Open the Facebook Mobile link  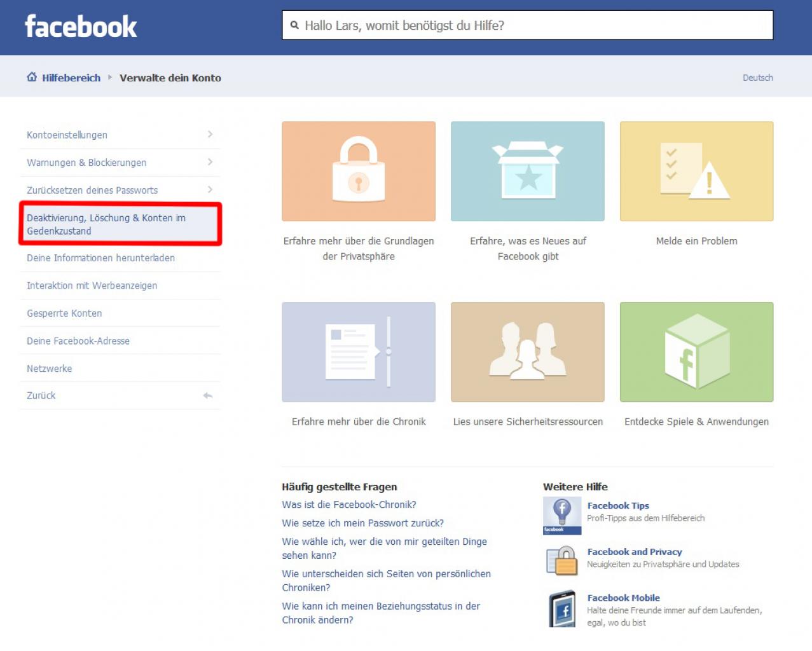(624, 598)
